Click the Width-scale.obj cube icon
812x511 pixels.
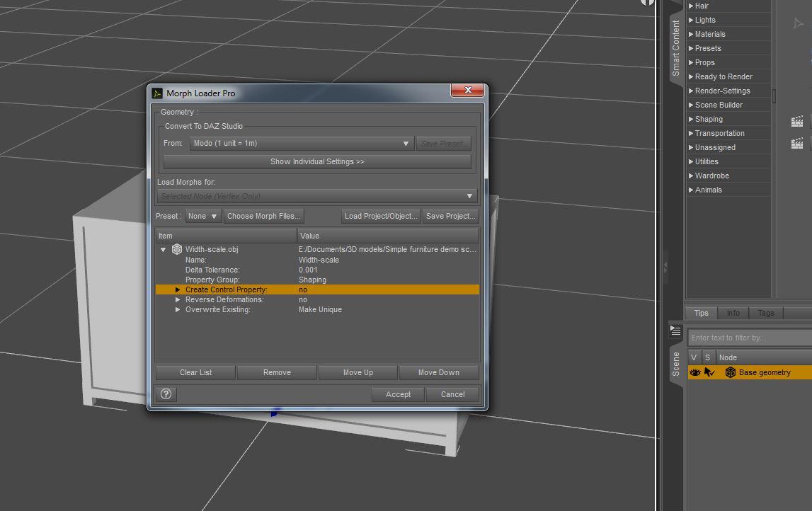[x=177, y=249]
